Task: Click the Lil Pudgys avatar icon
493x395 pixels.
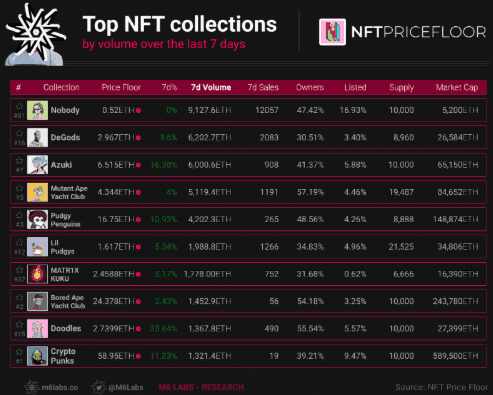Action: pos(37,246)
